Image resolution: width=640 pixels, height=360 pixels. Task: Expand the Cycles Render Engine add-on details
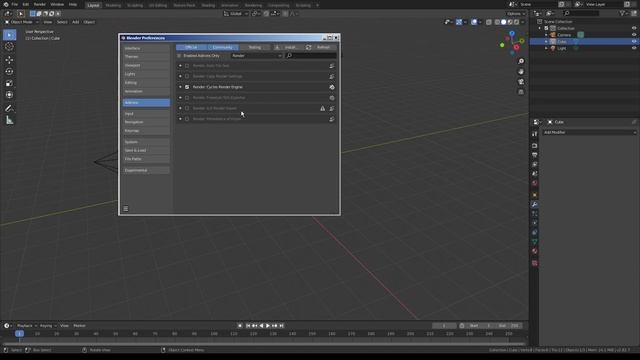pyautogui.click(x=180, y=87)
